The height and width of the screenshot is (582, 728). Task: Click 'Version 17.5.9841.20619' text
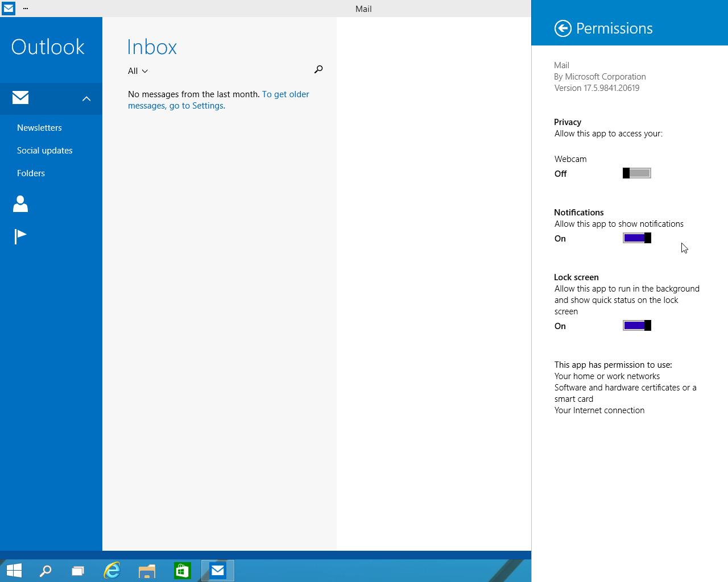point(597,88)
